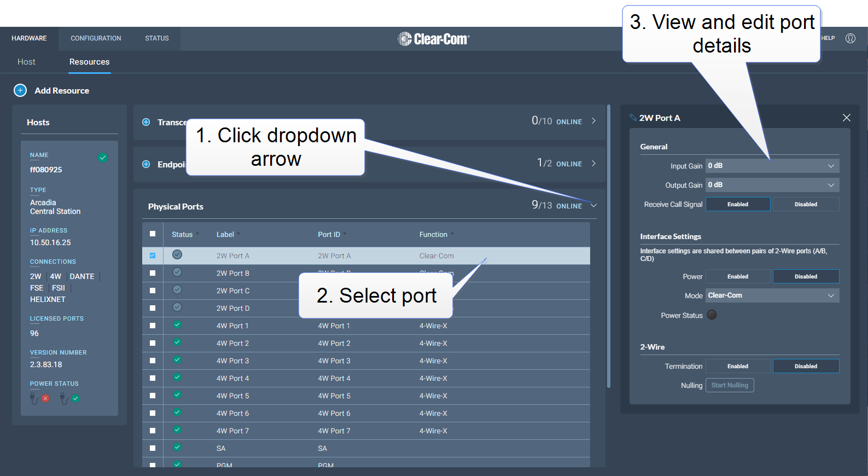The height and width of the screenshot is (476, 868).
Task: Click the pencil edit icon beside 2W Port A
Action: (633, 118)
